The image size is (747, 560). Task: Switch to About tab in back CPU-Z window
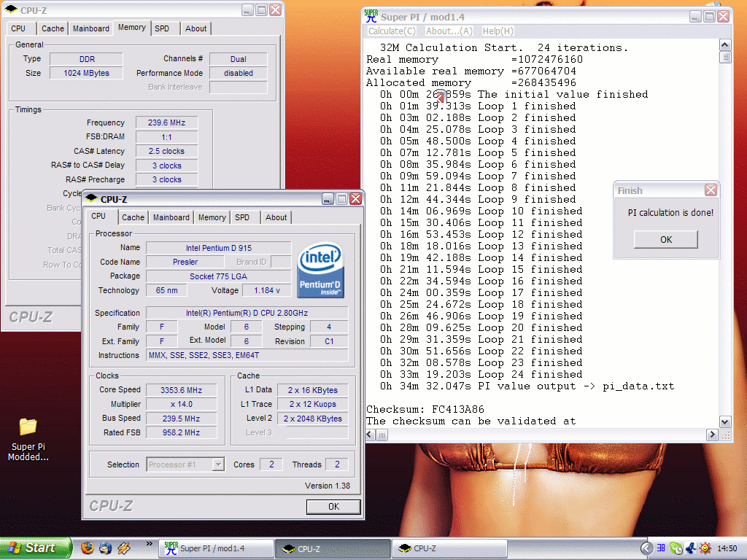click(x=196, y=28)
